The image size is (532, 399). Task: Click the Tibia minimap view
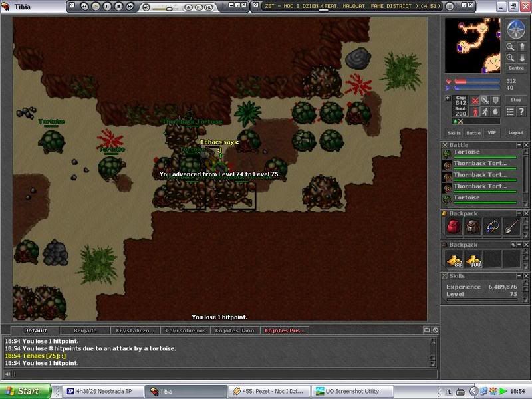click(472, 45)
